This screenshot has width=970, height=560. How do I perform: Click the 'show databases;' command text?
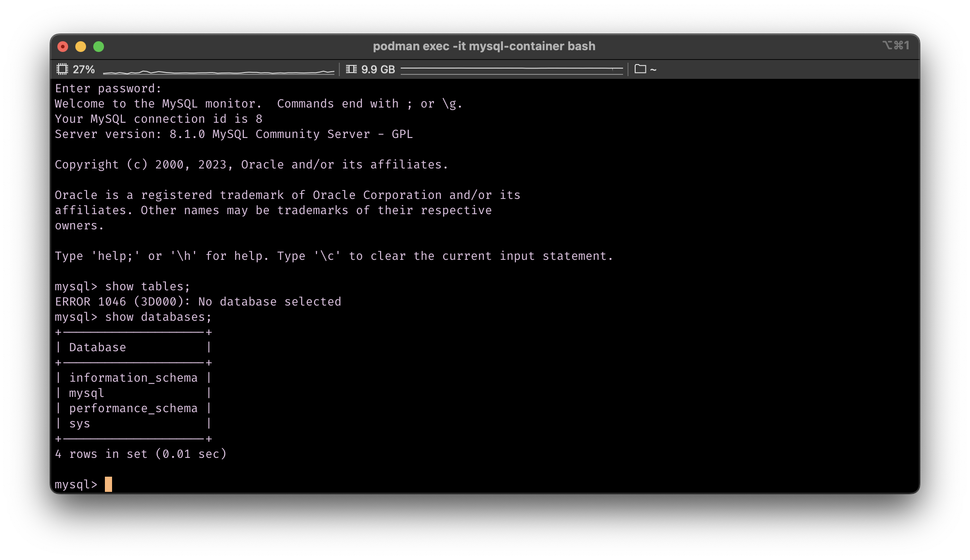click(158, 317)
